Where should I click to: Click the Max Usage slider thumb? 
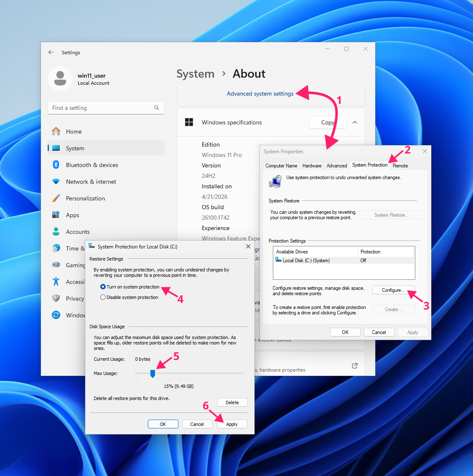(153, 373)
